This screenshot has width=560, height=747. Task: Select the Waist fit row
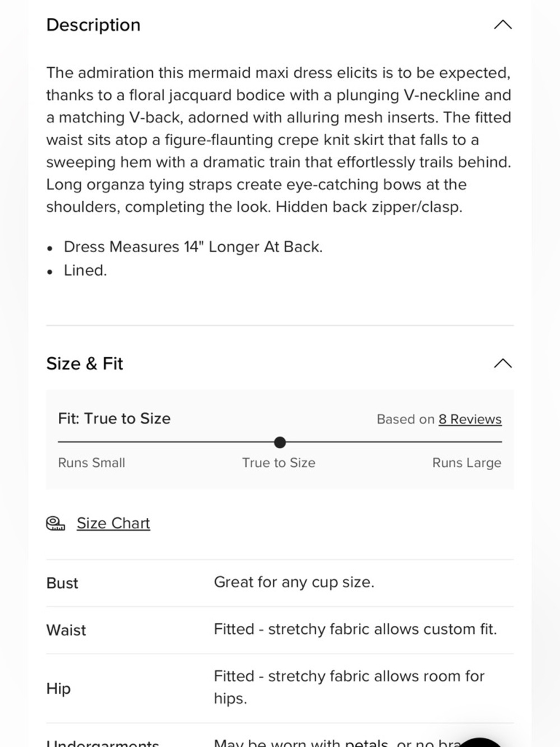tap(280, 630)
